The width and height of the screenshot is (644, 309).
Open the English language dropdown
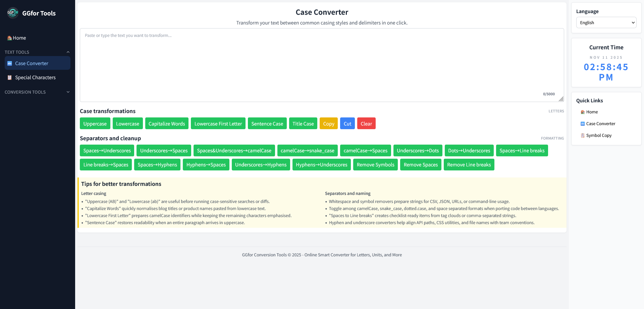pyautogui.click(x=606, y=22)
